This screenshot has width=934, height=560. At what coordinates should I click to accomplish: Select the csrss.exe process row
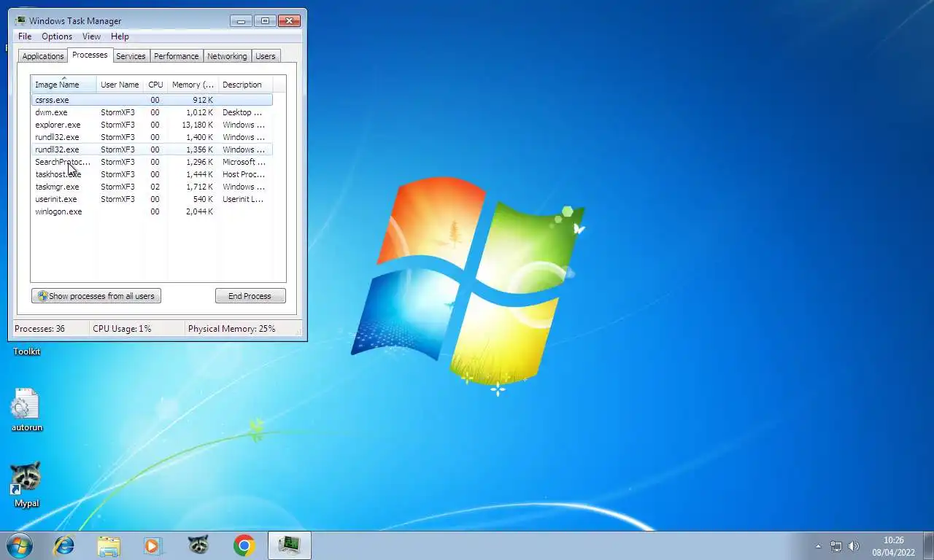coord(152,100)
